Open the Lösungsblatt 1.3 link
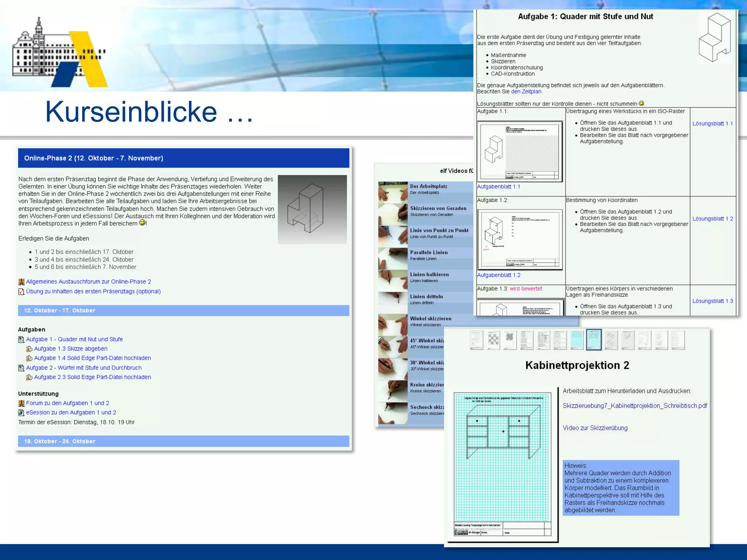The width and height of the screenshot is (747, 560). pyautogui.click(x=712, y=301)
